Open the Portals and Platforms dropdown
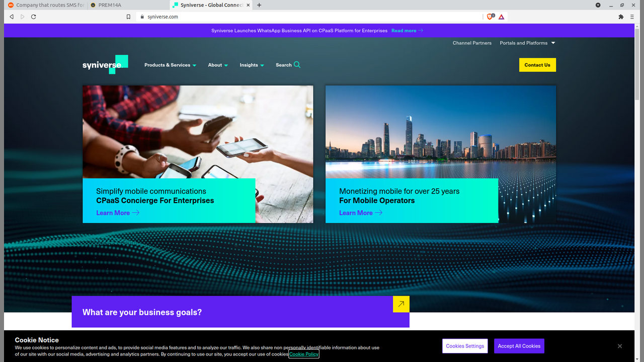Screen dimensions: 644x362 click(x=527, y=43)
